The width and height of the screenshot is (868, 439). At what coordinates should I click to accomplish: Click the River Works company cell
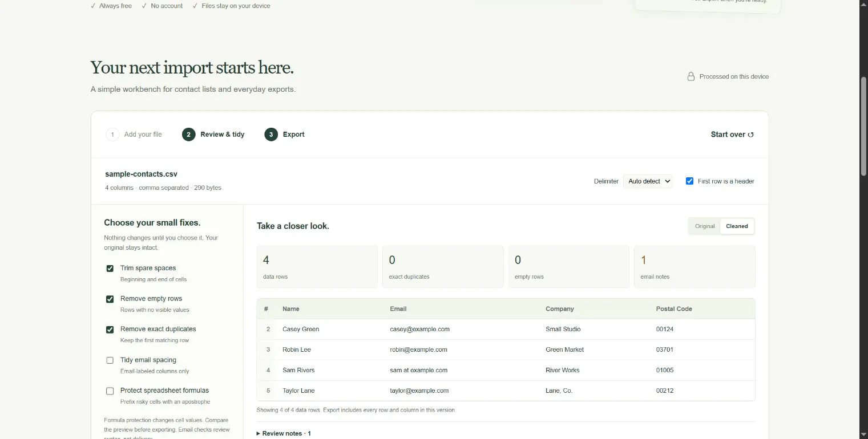[x=563, y=371]
